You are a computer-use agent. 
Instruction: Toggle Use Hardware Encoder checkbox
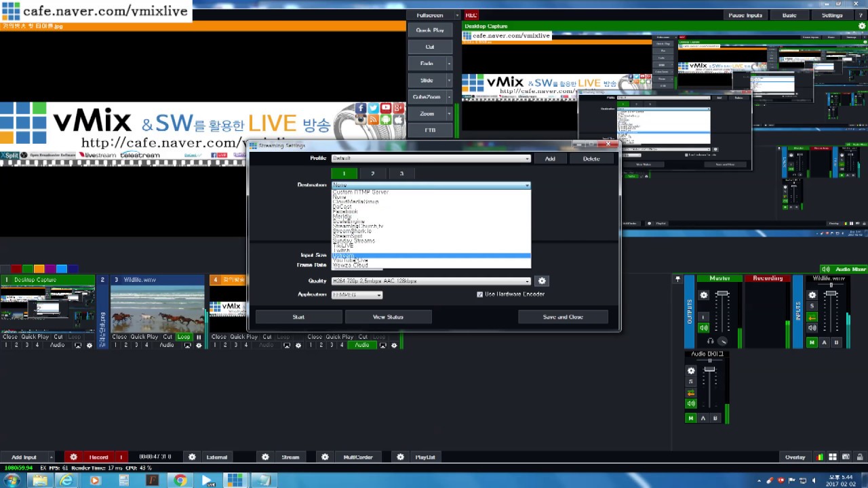point(480,294)
